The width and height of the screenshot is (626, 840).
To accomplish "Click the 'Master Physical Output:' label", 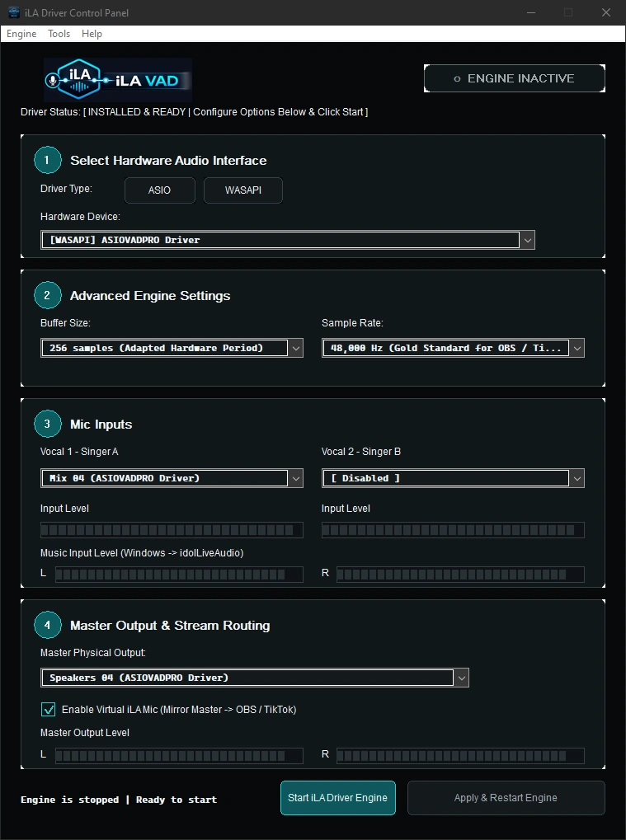I will click(x=93, y=653).
